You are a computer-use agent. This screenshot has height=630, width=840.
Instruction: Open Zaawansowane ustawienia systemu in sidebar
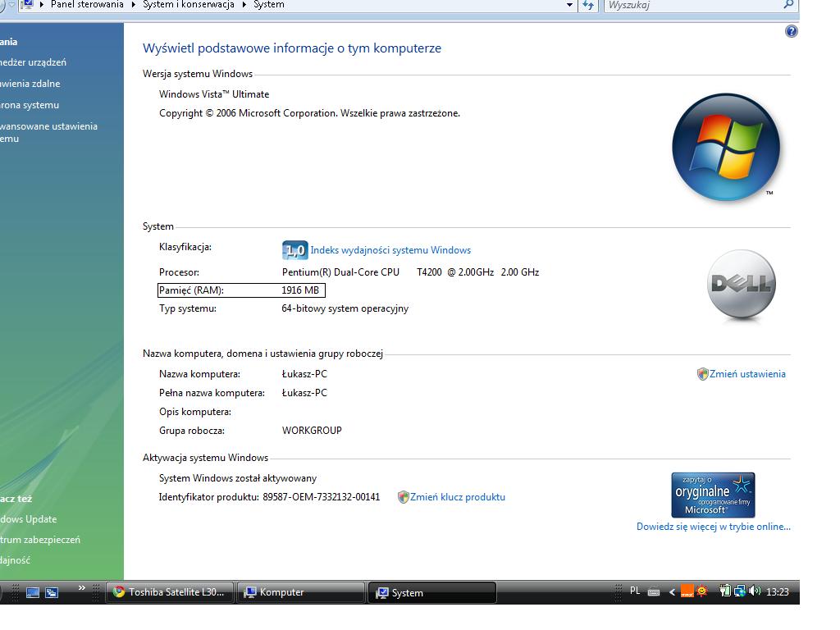tap(48, 132)
